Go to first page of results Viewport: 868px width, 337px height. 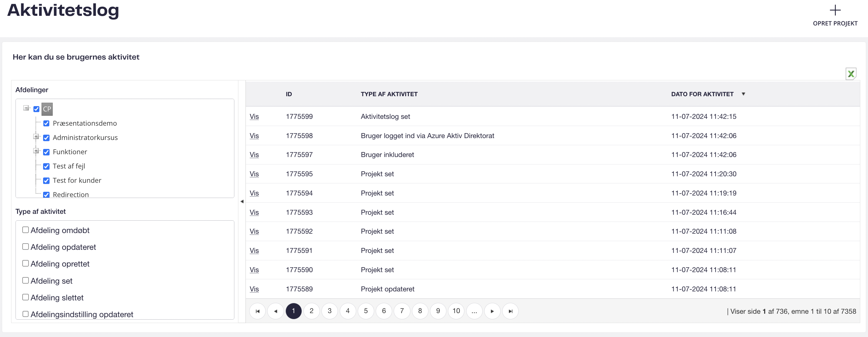pyautogui.click(x=257, y=311)
